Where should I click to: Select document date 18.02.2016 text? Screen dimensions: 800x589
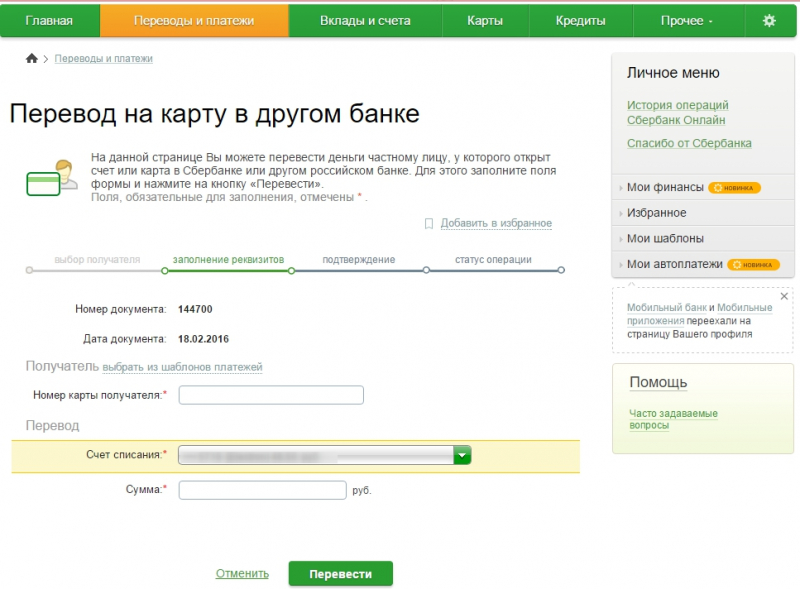coord(203,339)
